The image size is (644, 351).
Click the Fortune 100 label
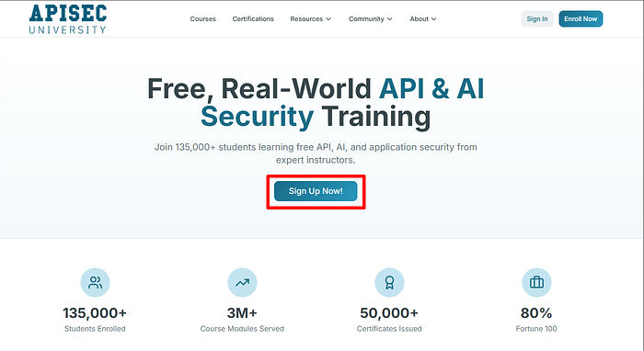click(x=536, y=329)
